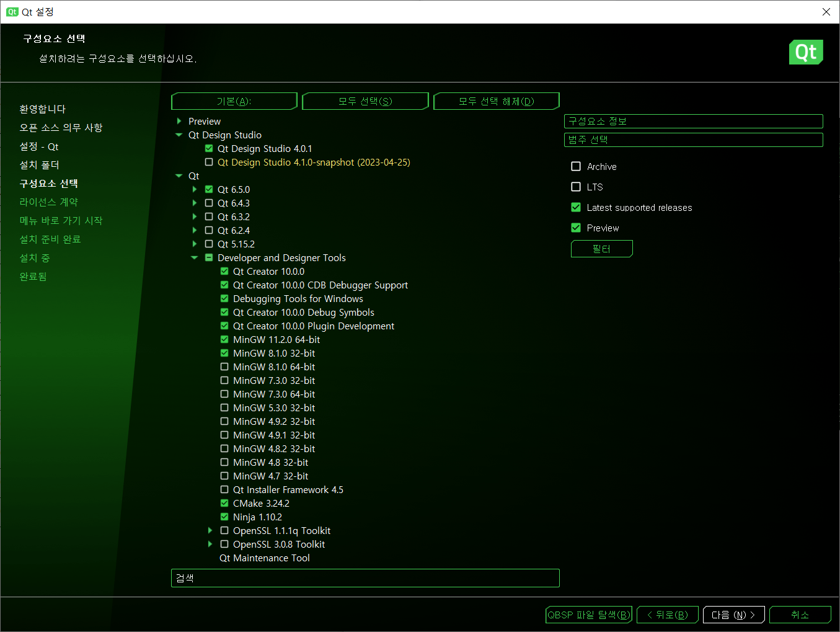Uncheck MinGW 8.1.0 32-bit
840x632 pixels.
click(x=224, y=354)
